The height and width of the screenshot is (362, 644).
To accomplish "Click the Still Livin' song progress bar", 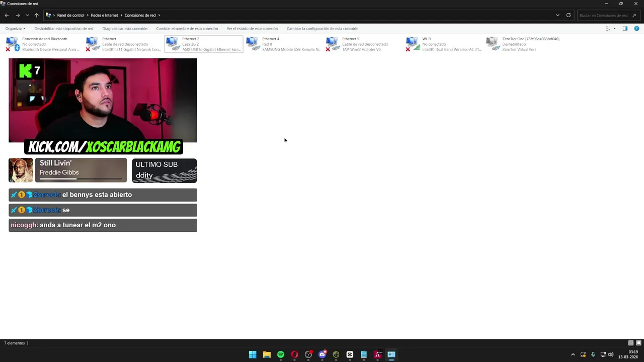I will [x=81, y=178].
